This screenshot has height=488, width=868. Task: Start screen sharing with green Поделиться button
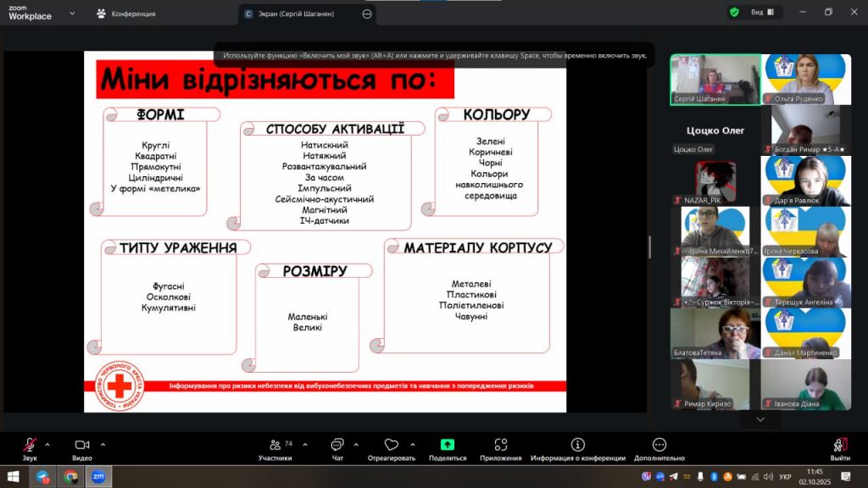point(447,446)
